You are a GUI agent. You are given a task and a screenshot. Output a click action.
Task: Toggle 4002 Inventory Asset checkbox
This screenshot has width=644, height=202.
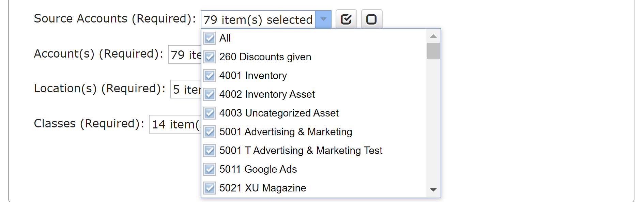pyautogui.click(x=210, y=94)
